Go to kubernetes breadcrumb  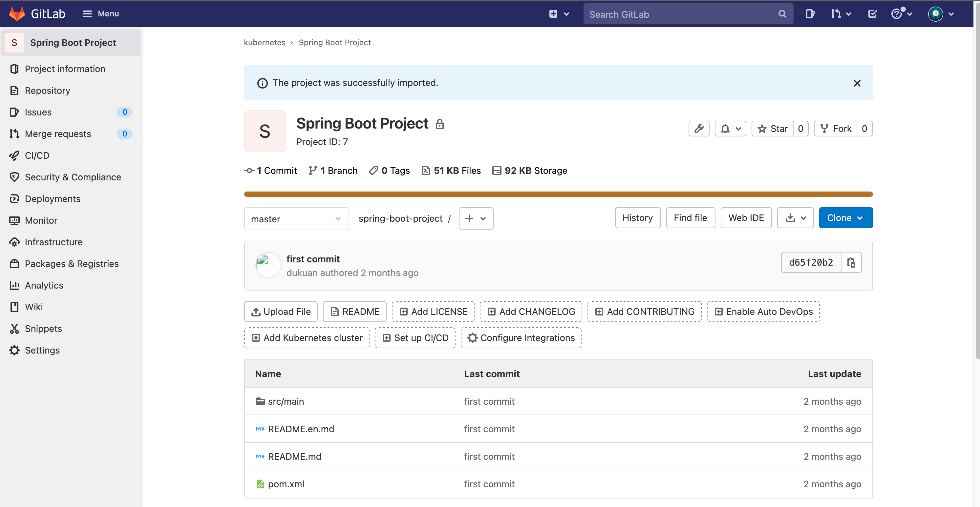[265, 43]
